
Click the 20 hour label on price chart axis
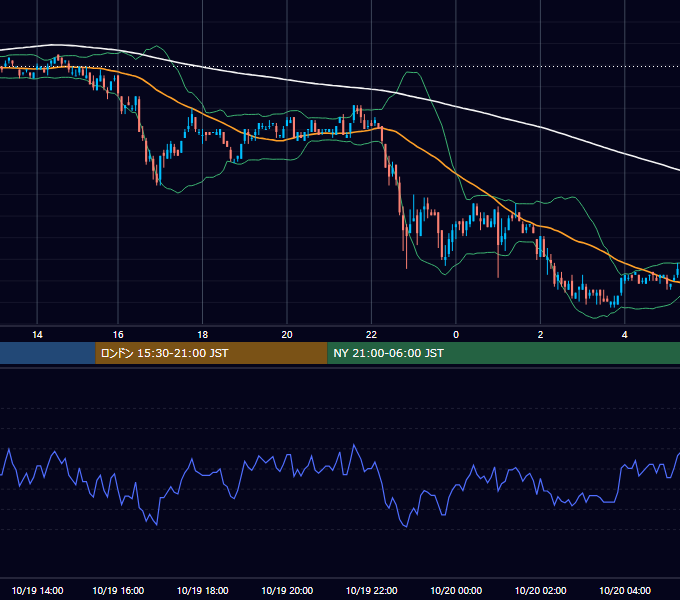click(x=287, y=335)
